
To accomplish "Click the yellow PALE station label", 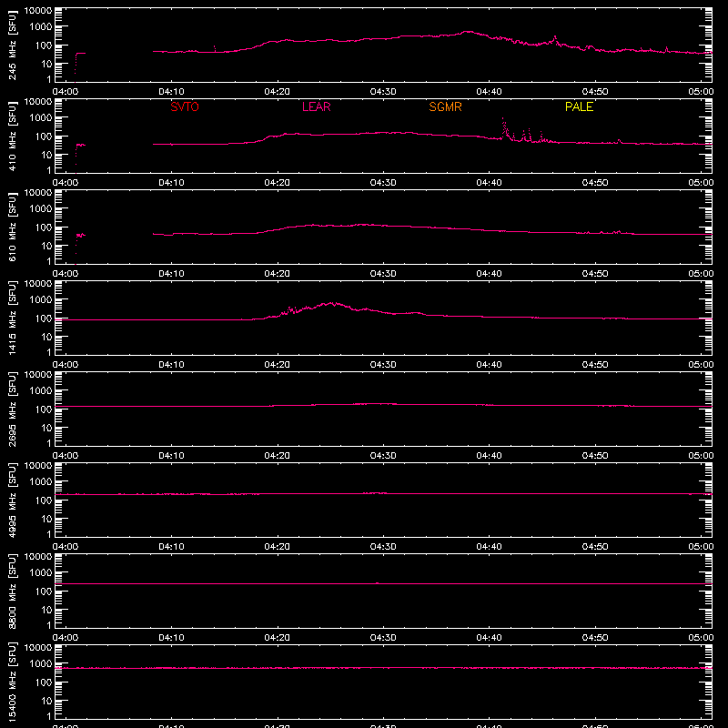I will [x=579, y=106].
